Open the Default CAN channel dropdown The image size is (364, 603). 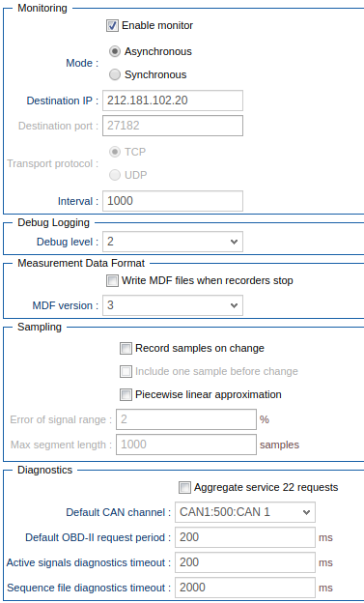click(245, 512)
